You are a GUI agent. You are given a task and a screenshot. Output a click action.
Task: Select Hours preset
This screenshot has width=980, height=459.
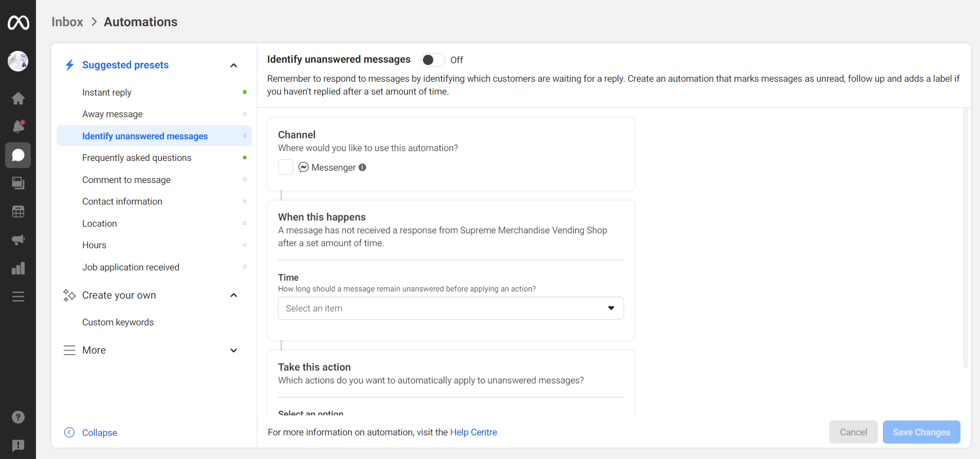pyautogui.click(x=154, y=245)
